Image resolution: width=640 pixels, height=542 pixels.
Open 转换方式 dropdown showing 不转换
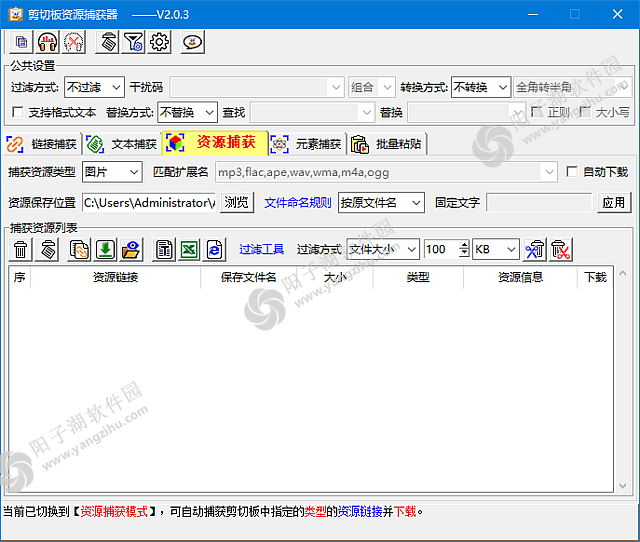coord(481,87)
